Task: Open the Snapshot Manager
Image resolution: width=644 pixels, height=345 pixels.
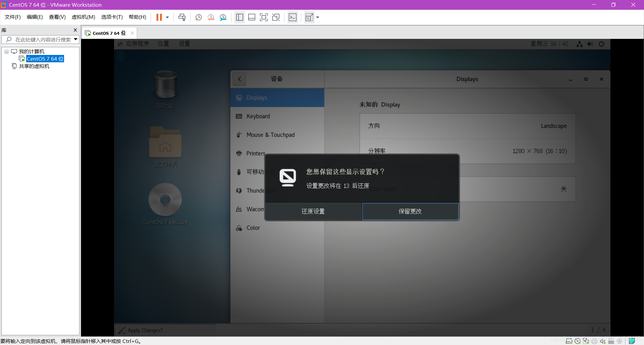Action: click(223, 17)
